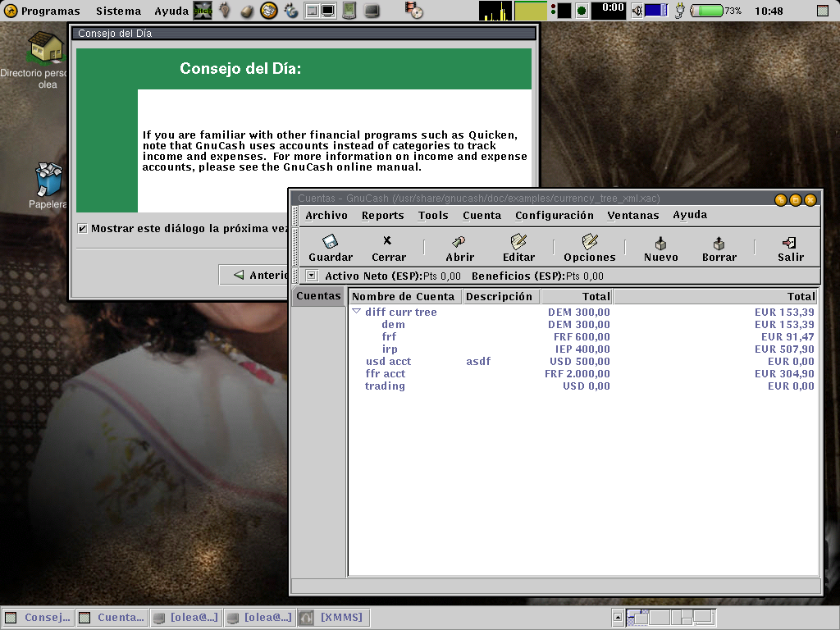Open the Reports menu

pos(382,216)
